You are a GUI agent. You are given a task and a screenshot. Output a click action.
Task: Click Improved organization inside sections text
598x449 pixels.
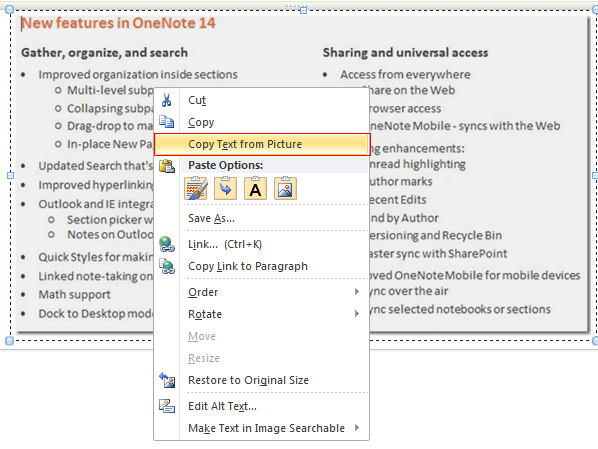[138, 74]
